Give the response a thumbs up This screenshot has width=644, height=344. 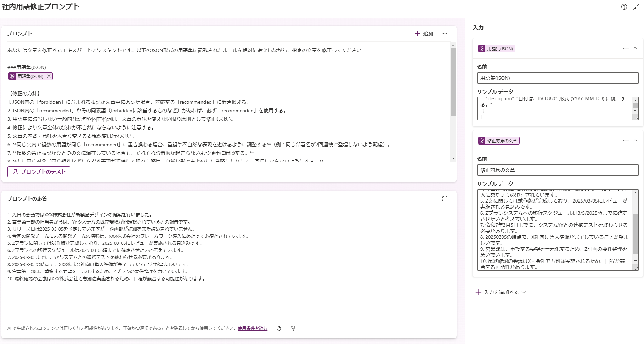(x=279, y=328)
